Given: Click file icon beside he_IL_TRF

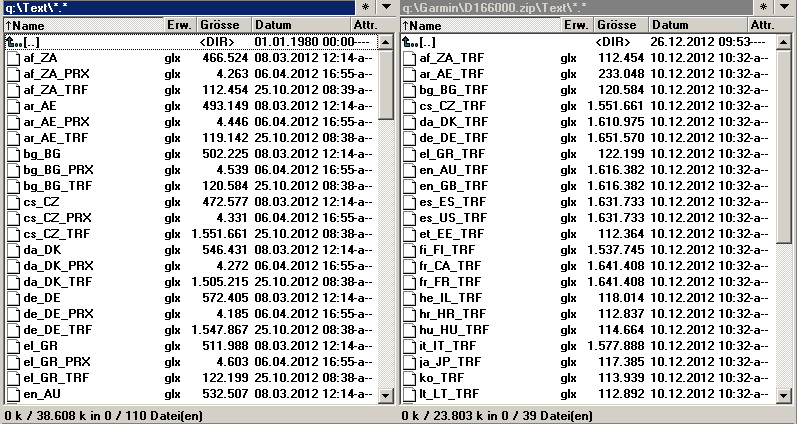Looking at the screenshot, I should (x=410, y=298).
